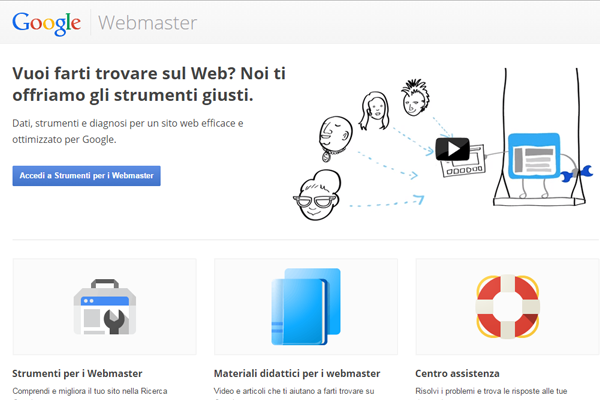Click the 'Vuoi farti trovare sul Web?' headline
The image size is (600, 400).
tap(149, 84)
